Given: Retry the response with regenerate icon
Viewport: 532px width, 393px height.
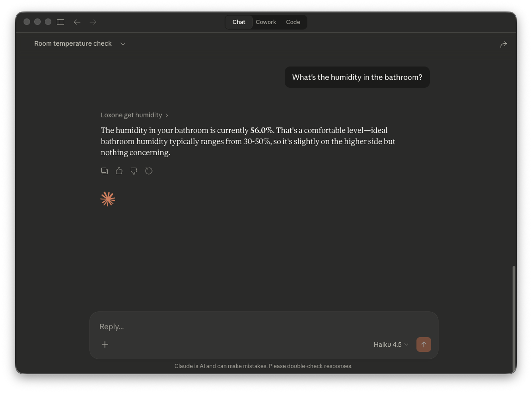Looking at the screenshot, I should pos(149,171).
